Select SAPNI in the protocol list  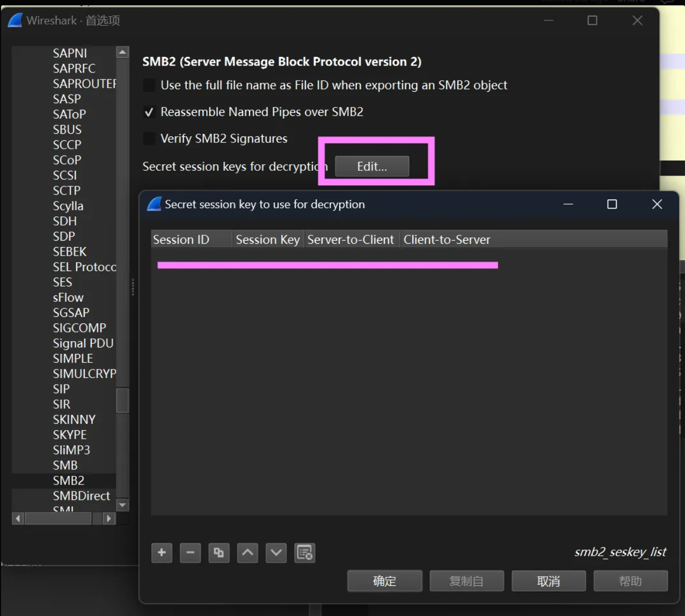70,53
